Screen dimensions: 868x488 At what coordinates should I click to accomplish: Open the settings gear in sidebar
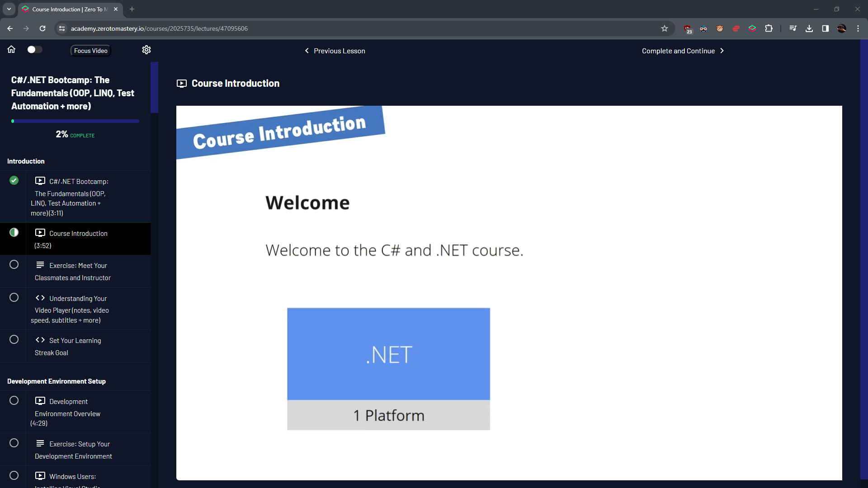[146, 50]
